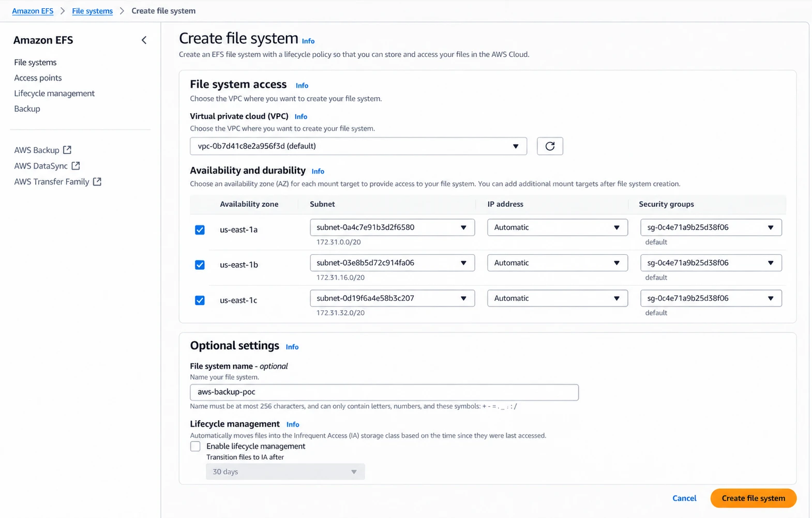Open AWS DataSync sidebar link

tap(41, 166)
